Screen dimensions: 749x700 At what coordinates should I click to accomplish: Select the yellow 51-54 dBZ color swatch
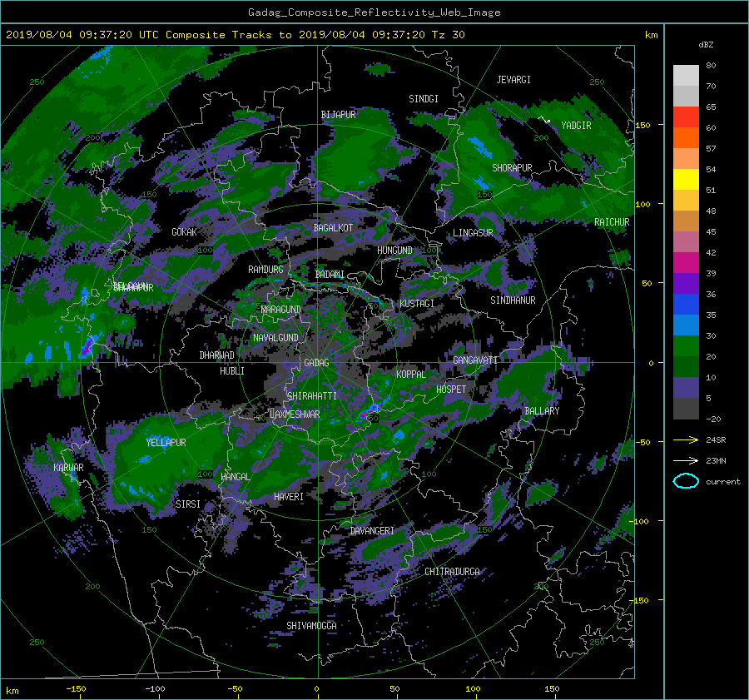pos(686,179)
